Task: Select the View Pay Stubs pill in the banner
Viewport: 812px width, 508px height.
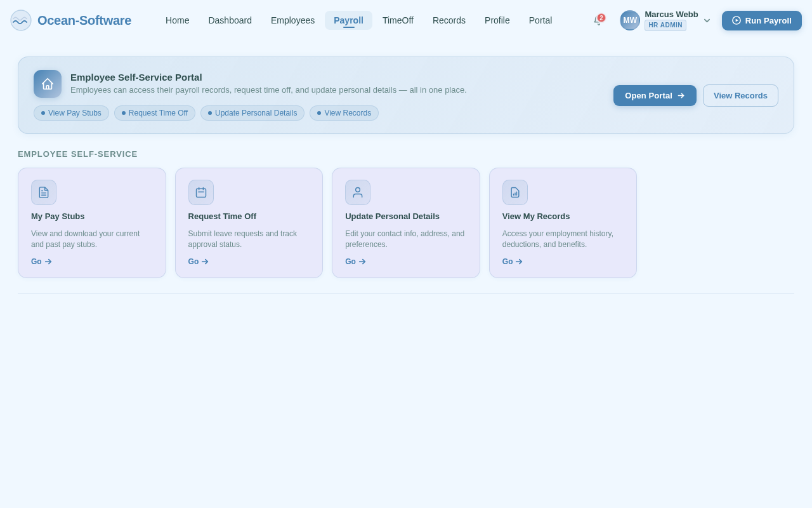Action: point(71,113)
